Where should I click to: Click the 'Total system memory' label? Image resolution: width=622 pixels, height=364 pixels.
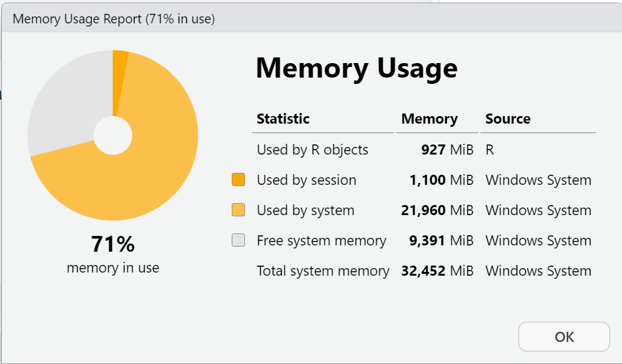[x=323, y=271]
